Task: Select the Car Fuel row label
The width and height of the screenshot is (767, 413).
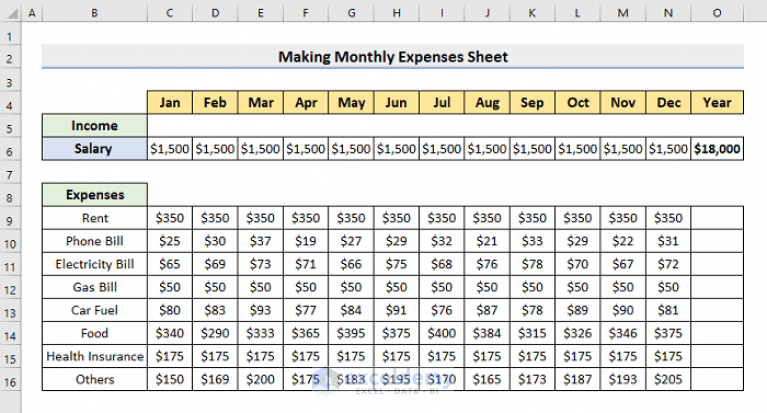Action: (x=94, y=310)
